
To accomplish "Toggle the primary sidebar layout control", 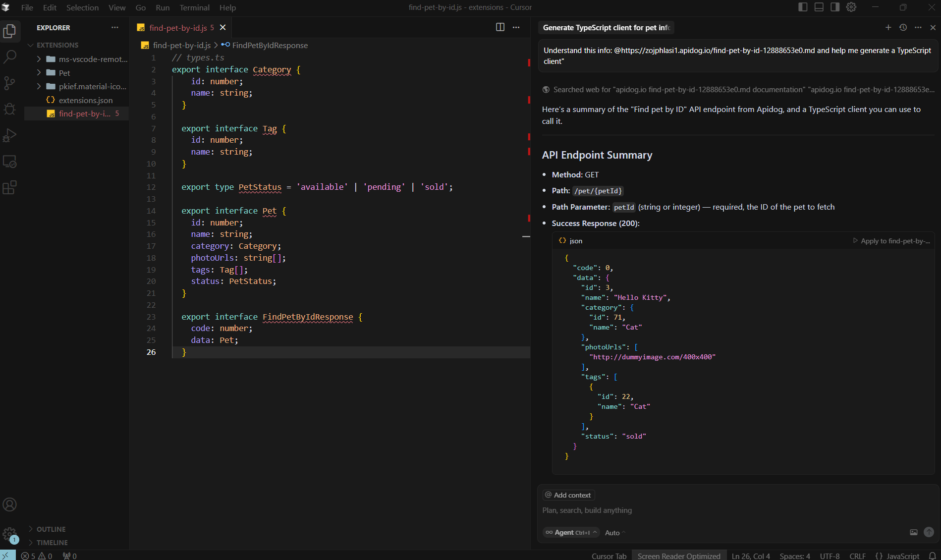I will 803,7.
